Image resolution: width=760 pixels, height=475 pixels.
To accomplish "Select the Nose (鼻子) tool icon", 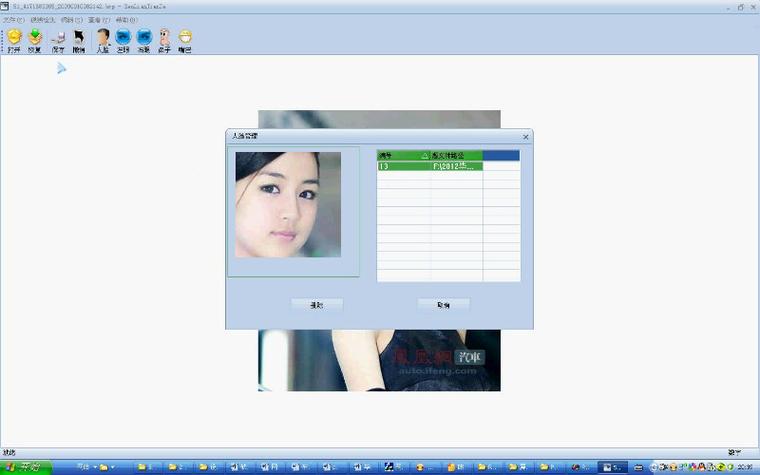I will (165, 41).
